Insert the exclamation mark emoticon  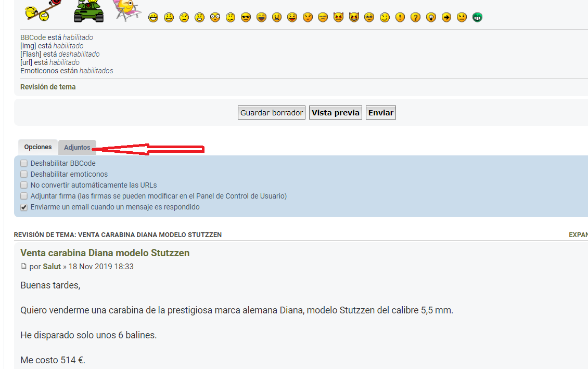400,18
